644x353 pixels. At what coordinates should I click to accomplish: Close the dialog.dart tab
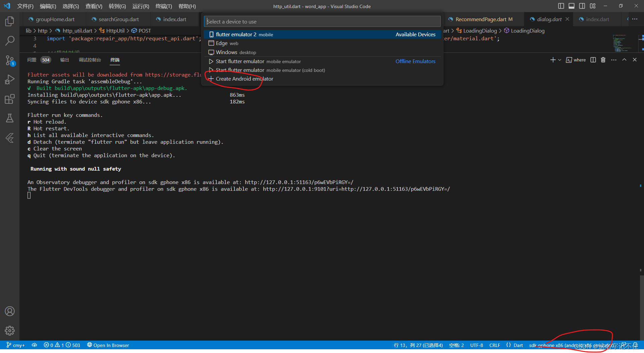[x=567, y=19]
